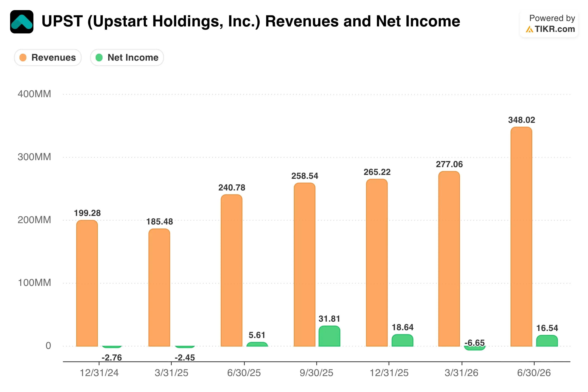The image size is (588, 392).
Task: Click the 240.78 revenue value label
Action: 232,188
